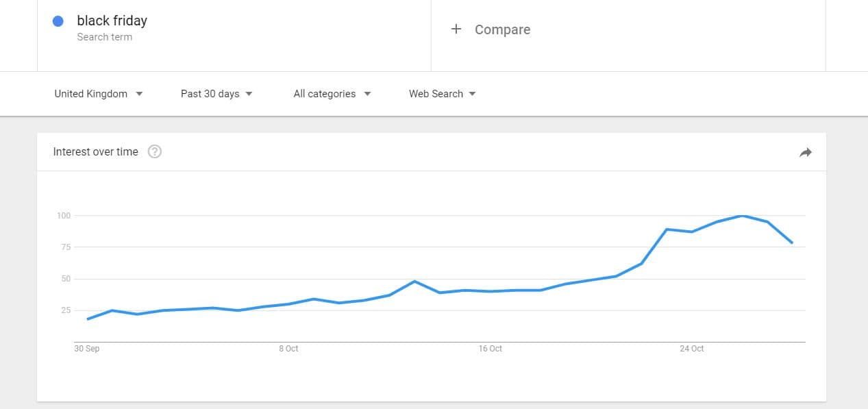Edit the black friday search term
The height and width of the screenshot is (409, 868).
(x=112, y=21)
